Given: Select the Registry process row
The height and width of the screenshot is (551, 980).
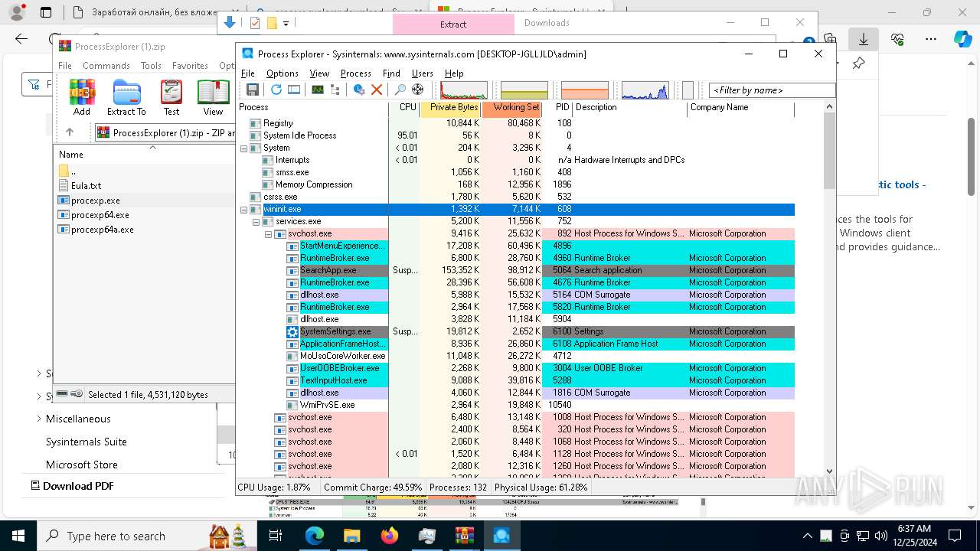Looking at the screenshot, I should (517, 123).
